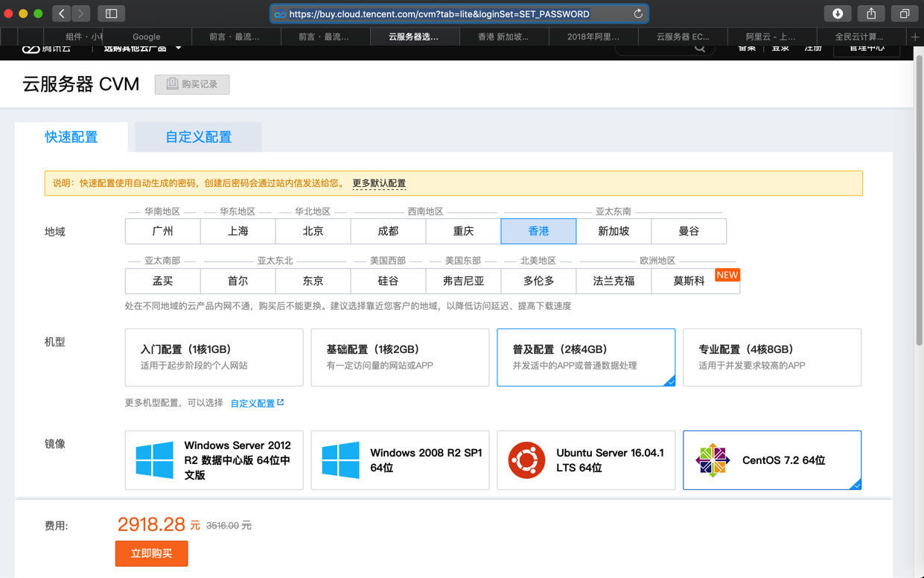Open the 购买记录 button

pyautogui.click(x=192, y=84)
